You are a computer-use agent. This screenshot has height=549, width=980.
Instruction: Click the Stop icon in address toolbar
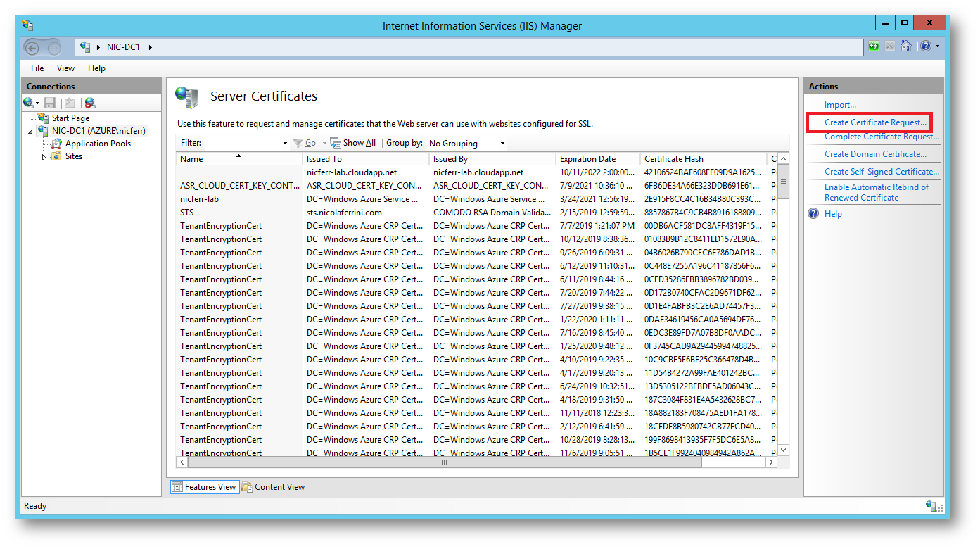pyautogui.click(x=890, y=46)
